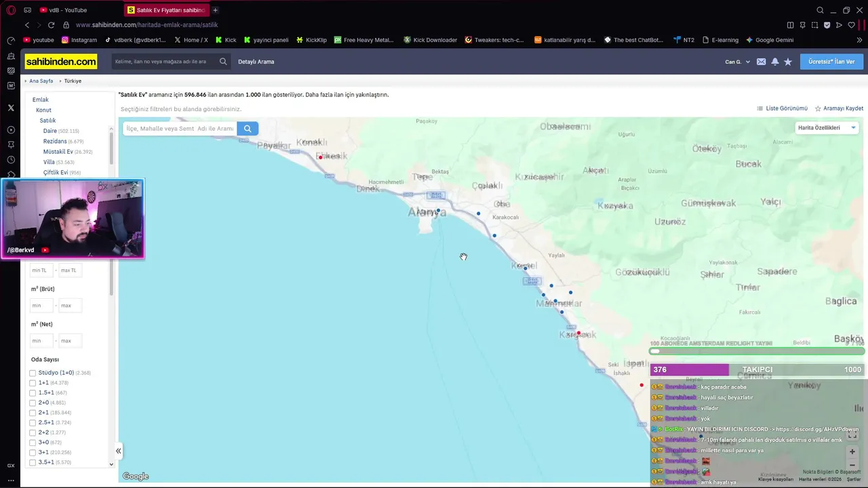Open messages envelope icon in header
This screenshot has width=868, height=488.
click(761, 62)
